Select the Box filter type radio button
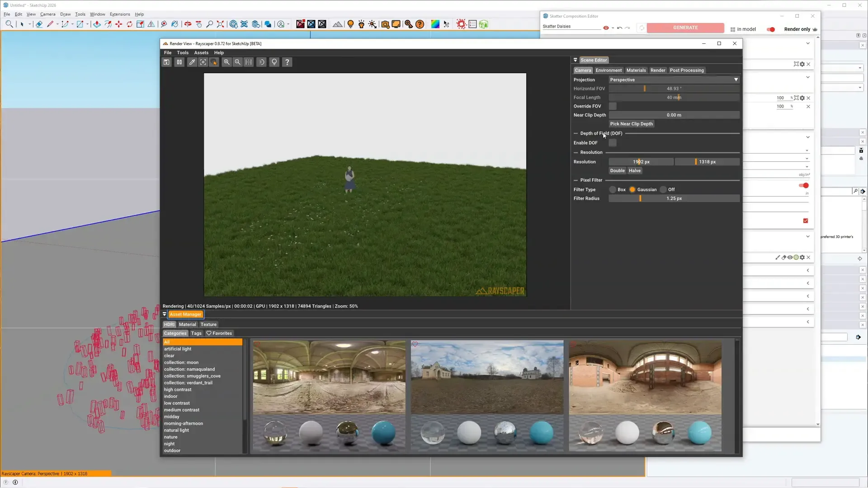The width and height of the screenshot is (868, 488). (x=613, y=190)
